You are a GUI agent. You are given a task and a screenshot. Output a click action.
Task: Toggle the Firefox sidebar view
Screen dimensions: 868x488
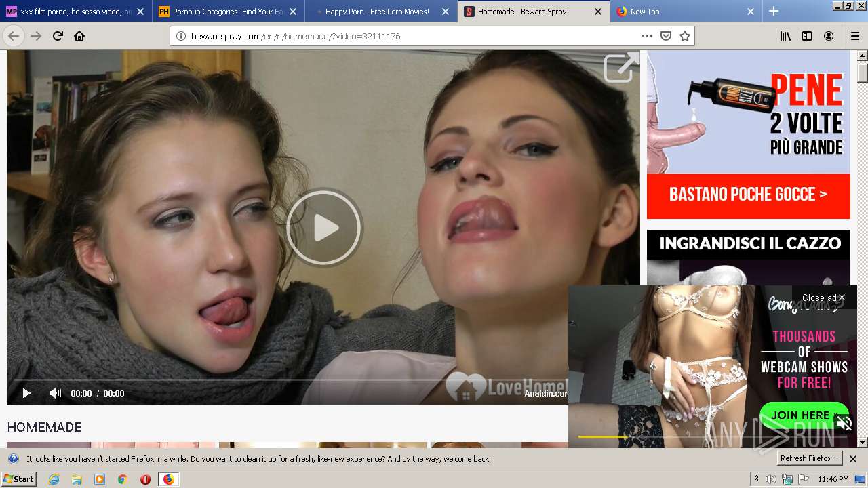807,36
